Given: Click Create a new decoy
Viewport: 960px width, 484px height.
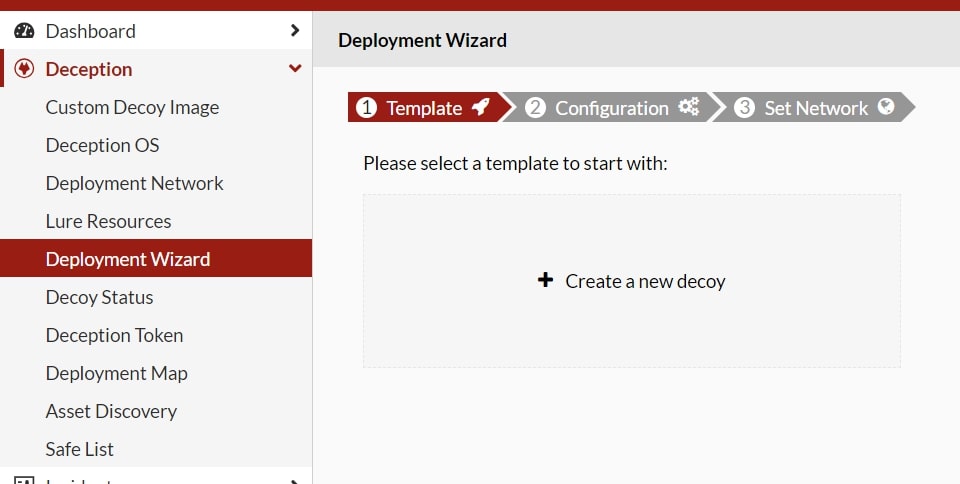Looking at the screenshot, I should tap(645, 281).
